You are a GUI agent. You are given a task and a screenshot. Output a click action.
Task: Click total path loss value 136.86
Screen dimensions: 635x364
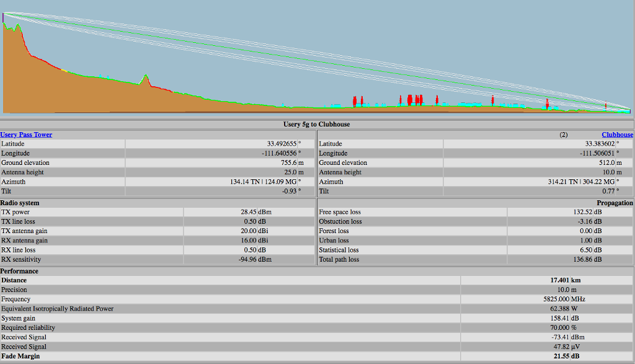583,259
